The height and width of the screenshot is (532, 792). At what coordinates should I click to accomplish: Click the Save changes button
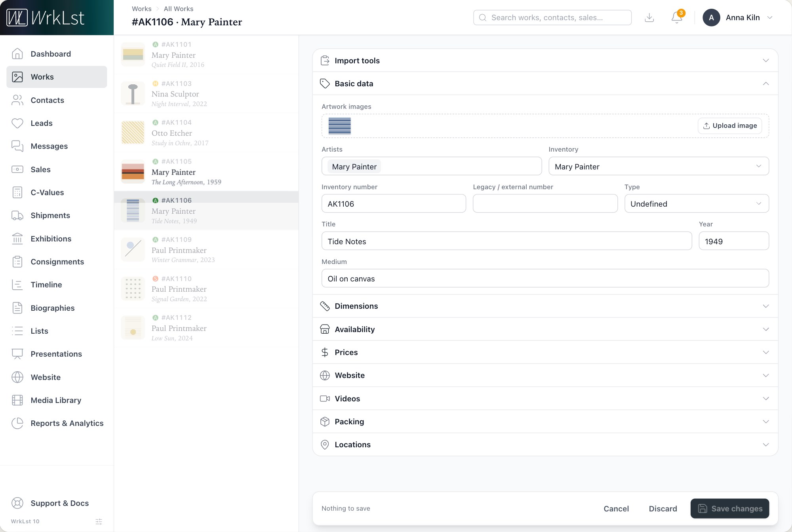coord(729,509)
